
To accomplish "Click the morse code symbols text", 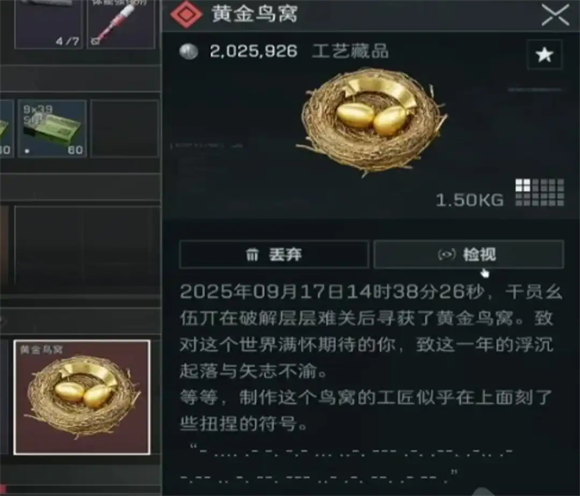I will click(x=346, y=464).
